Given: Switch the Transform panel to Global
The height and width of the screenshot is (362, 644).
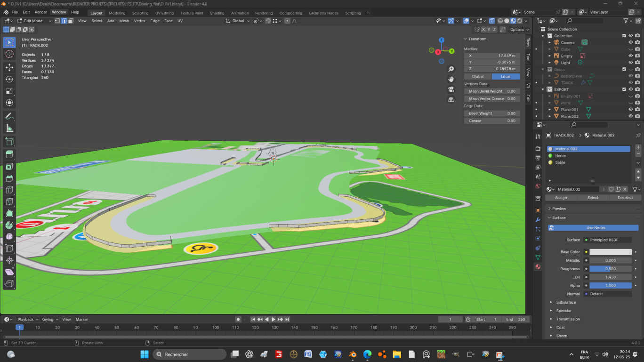Looking at the screenshot, I should [x=478, y=76].
